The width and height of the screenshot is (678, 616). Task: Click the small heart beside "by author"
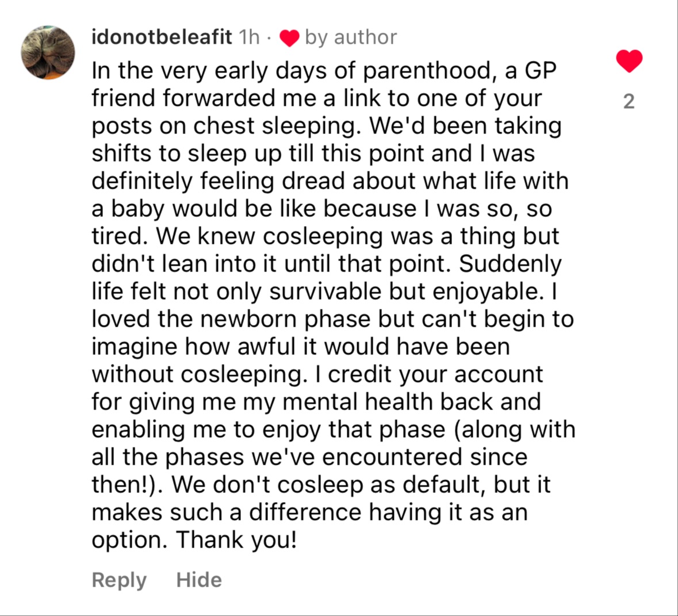click(289, 39)
